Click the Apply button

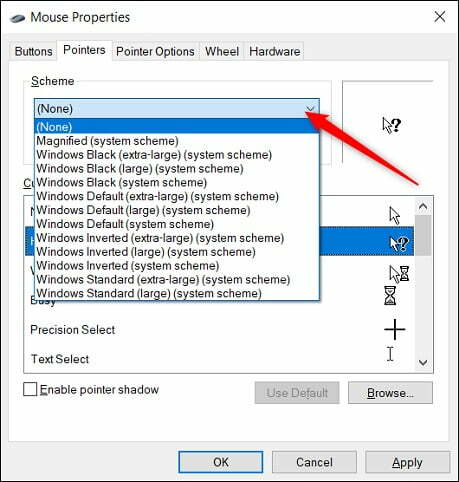pos(407,462)
